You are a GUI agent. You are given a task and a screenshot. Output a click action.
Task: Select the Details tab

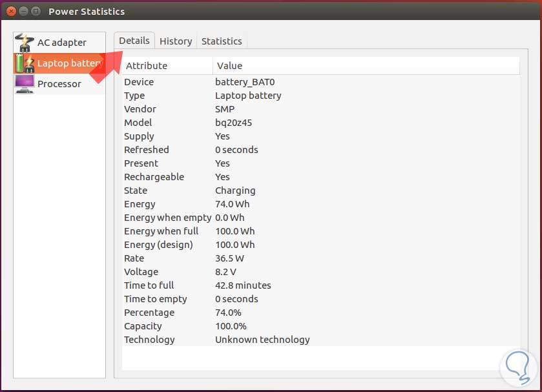tap(134, 40)
